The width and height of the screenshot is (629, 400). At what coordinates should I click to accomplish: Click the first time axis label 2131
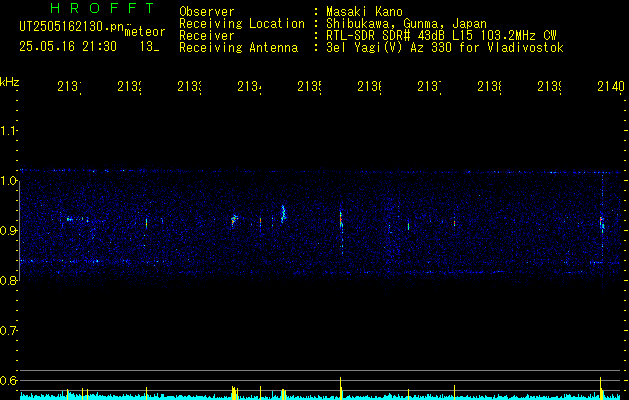pos(69,86)
